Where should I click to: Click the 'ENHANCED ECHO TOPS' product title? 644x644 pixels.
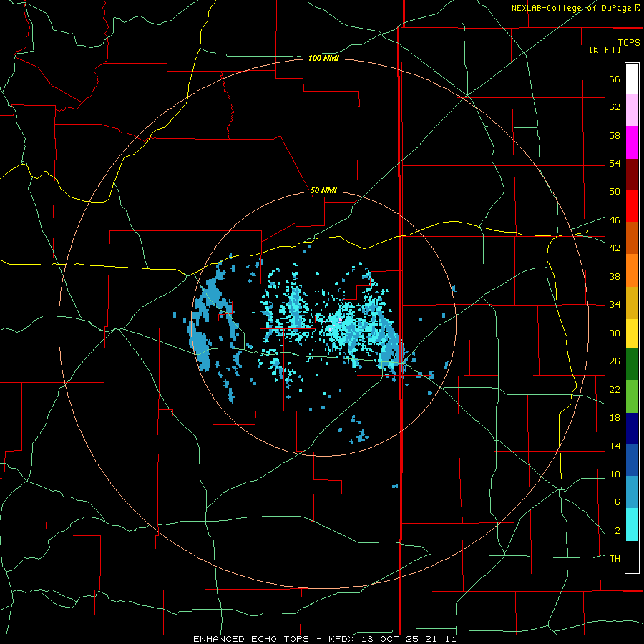[251, 639]
